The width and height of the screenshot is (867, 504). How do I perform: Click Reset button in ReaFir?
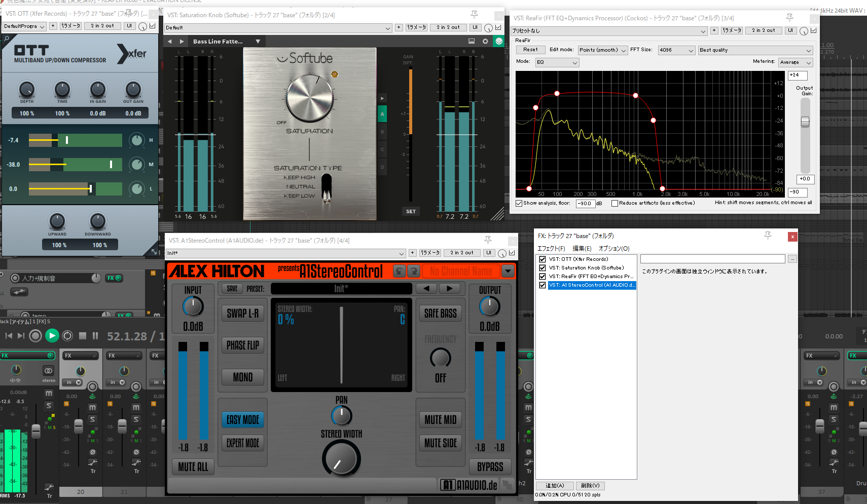pos(531,50)
